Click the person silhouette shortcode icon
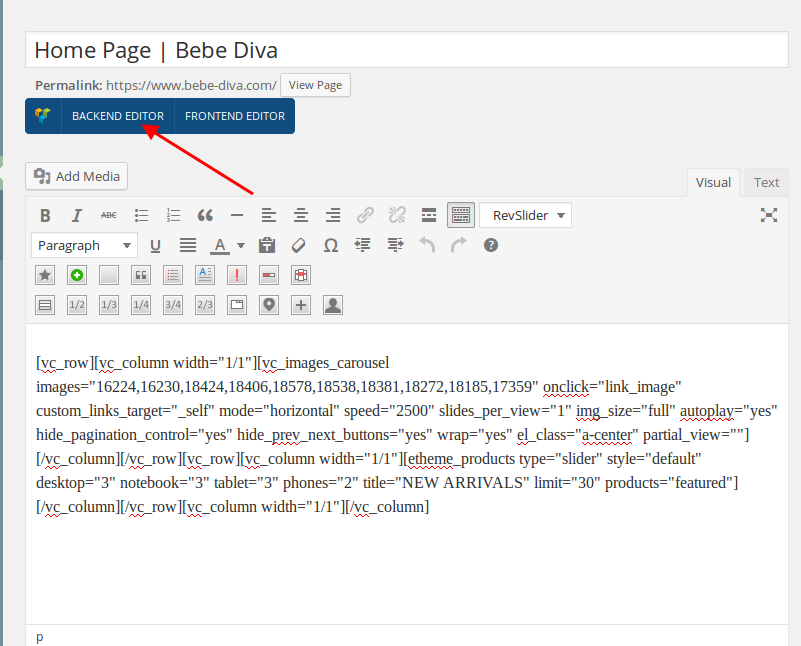Screen dimensions: 801x646 tap(333, 305)
